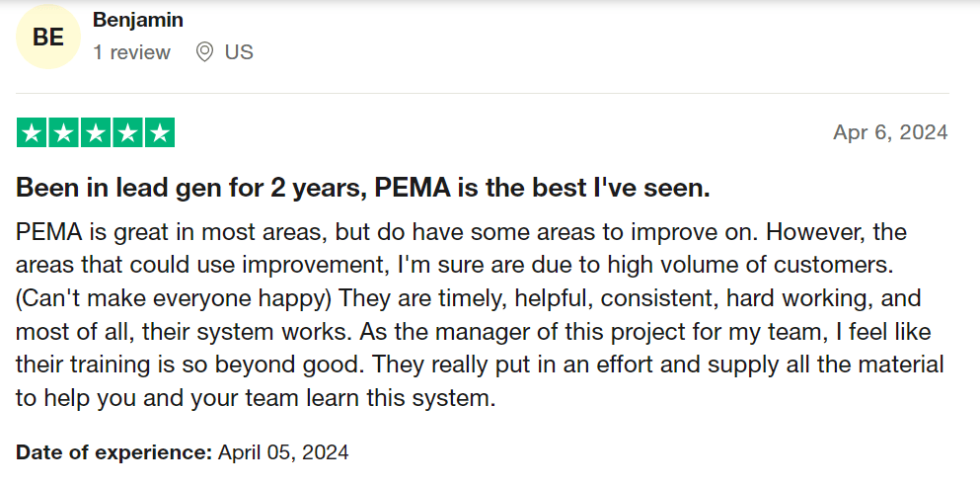The image size is (980, 487).
Task: Select the third green rating star
Action: pyautogui.click(x=96, y=132)
